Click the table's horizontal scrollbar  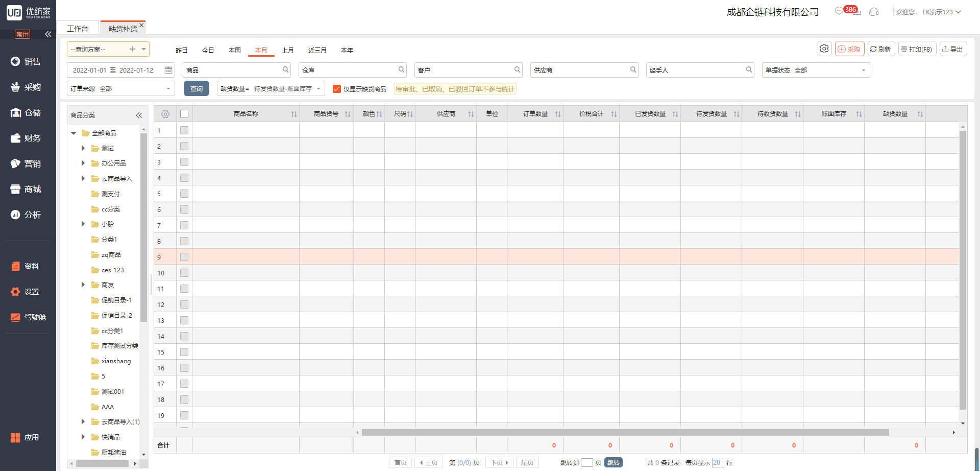pyautogui.click(x=625, y=433)
